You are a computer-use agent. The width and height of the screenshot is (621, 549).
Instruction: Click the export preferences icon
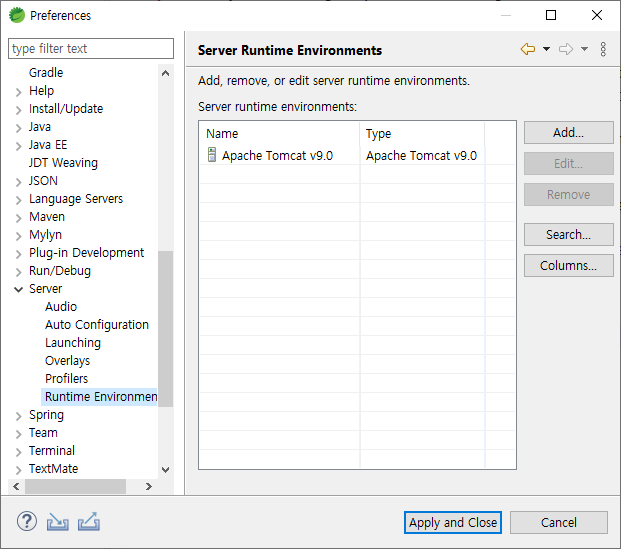click(x=89, y=521)
